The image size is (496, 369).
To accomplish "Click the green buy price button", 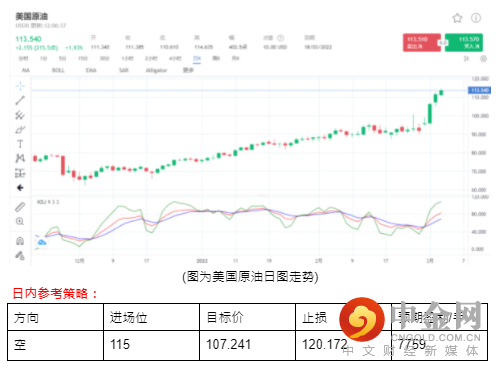I will 464,43.
